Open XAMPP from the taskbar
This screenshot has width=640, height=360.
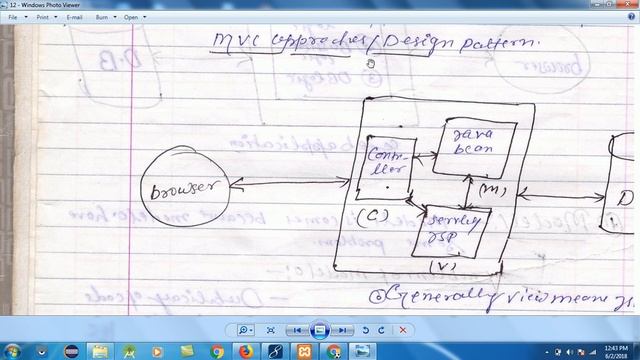[x=304, y=351]
